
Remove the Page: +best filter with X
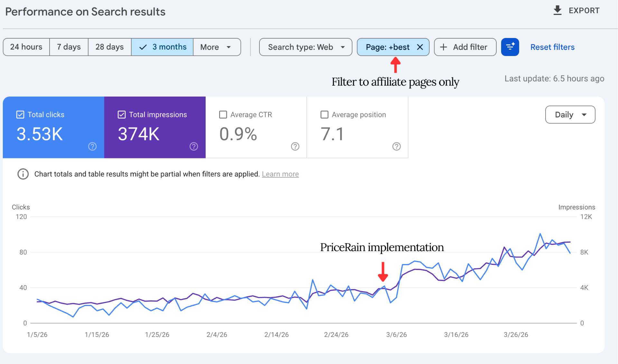420,47
